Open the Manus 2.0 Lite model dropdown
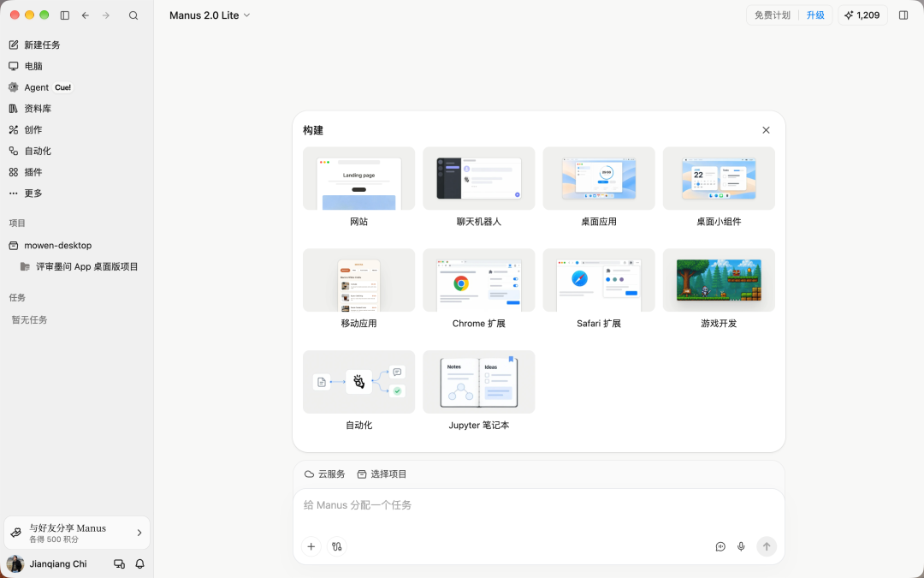Image resolution: width=924 pixels, height=578 pixels. coord(210,15)
